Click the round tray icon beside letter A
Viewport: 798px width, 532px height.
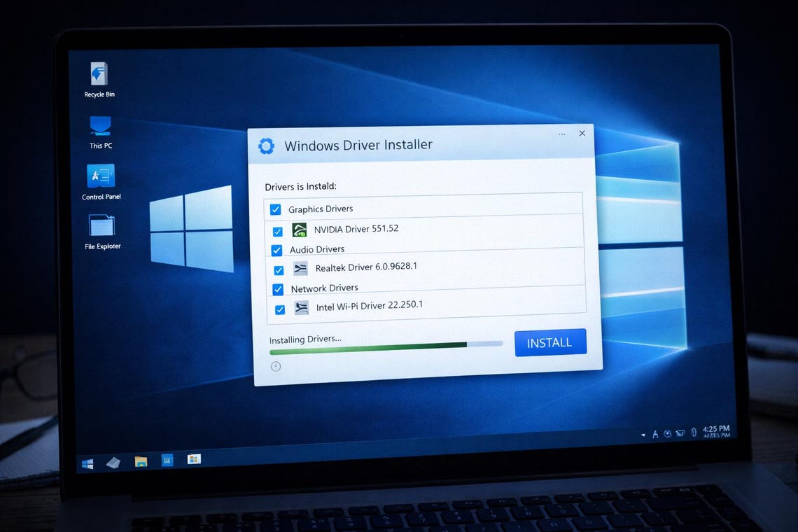coord(667,434)
